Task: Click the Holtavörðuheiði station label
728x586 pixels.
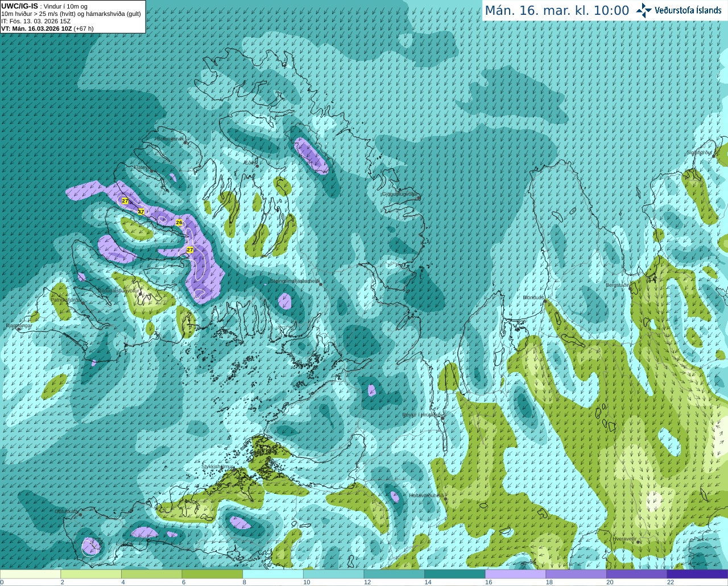Action: pyautogui.click(x=426, y=496)
